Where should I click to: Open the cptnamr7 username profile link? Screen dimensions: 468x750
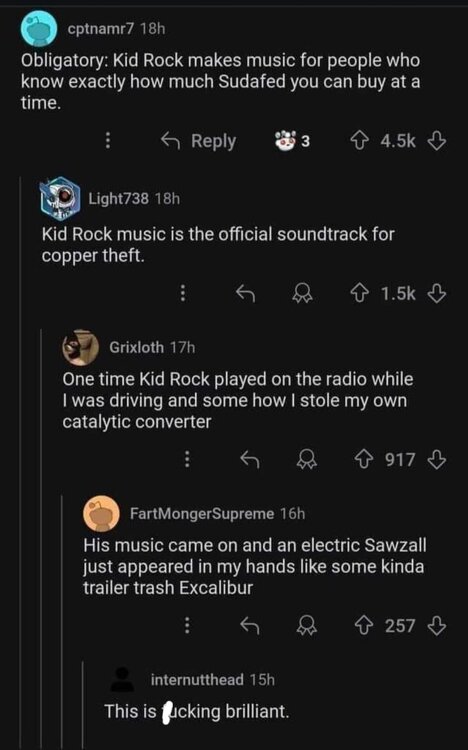point(101,29)
